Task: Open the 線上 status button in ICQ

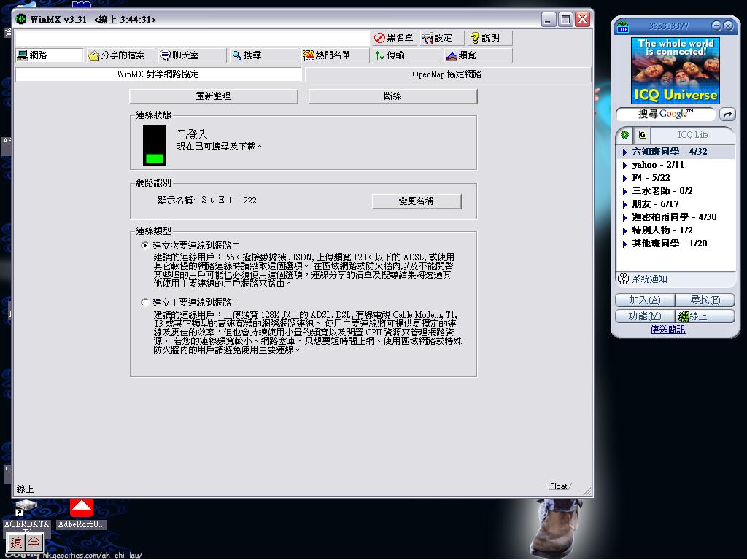Action: click(x=705, y=316)
